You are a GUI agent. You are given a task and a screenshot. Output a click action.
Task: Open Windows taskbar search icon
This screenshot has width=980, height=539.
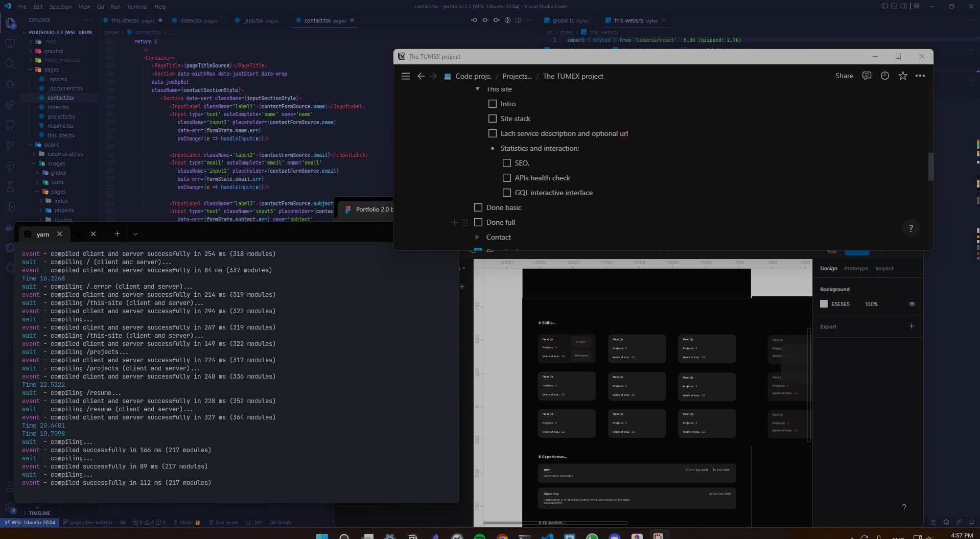pos(344,536)
